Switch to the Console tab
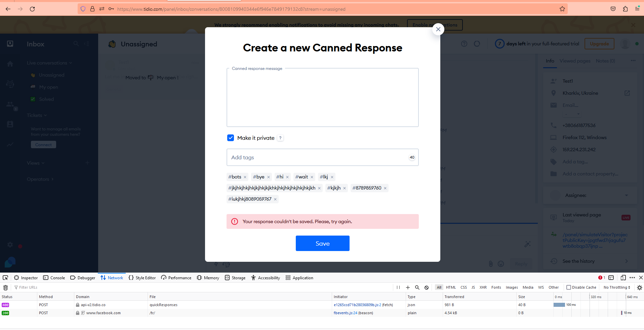 point(54,278)
